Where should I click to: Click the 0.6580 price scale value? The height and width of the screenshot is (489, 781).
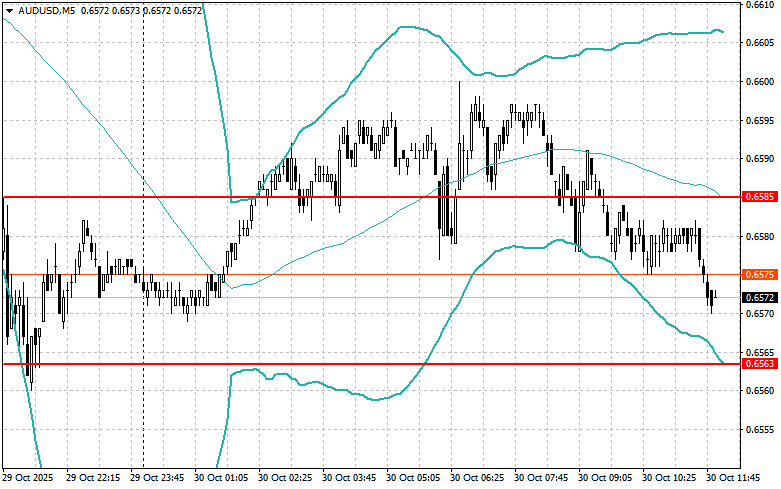click(760, 236)
